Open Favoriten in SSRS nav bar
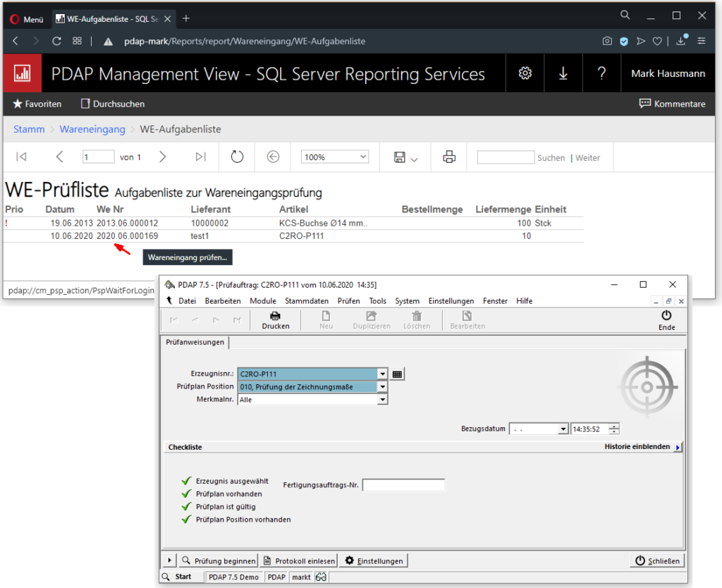 click(37, 104)
